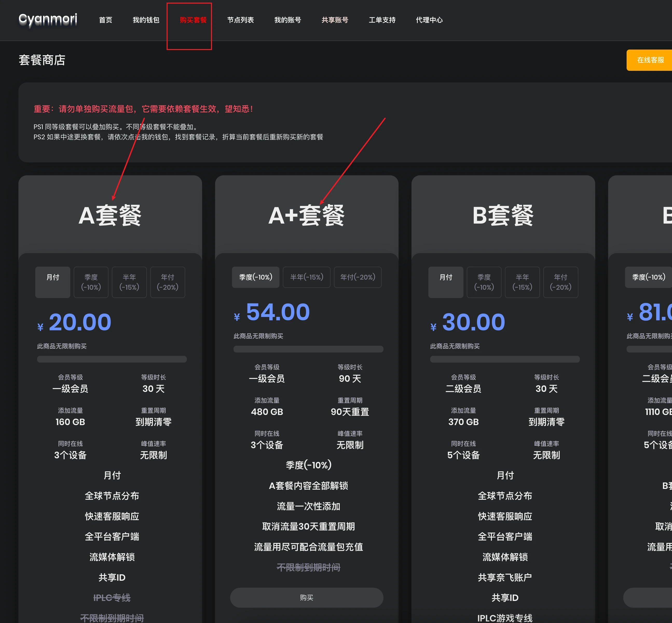Choose 月付 billing for B套餐
This screenshot has height=623, width=672.
(x=445, y=282)
